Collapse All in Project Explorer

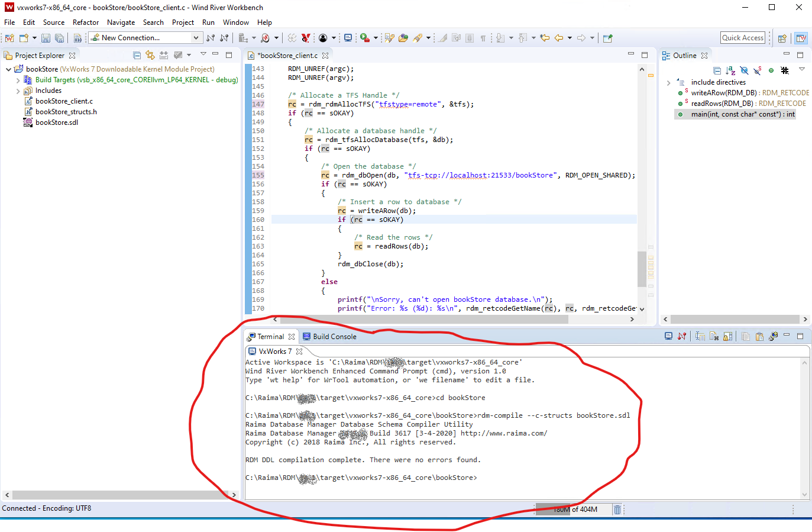(137, 55)
